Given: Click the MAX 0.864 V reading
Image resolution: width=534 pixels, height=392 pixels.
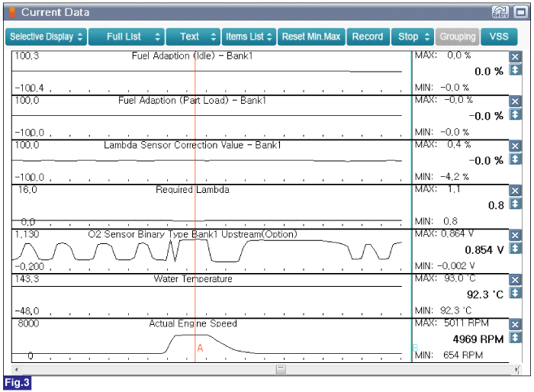Looking at the screenshot, I should pyautogui.click(x=444, y=234).
